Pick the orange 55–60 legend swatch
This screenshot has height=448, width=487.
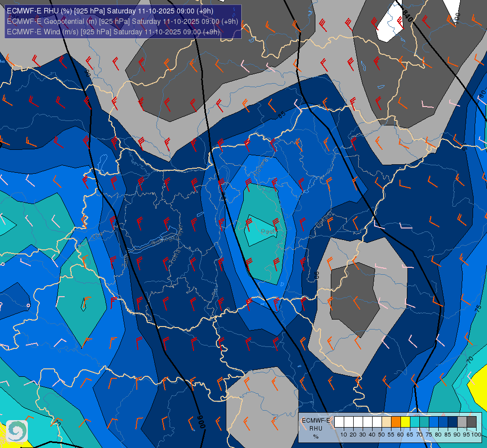(x=395, y=422)
